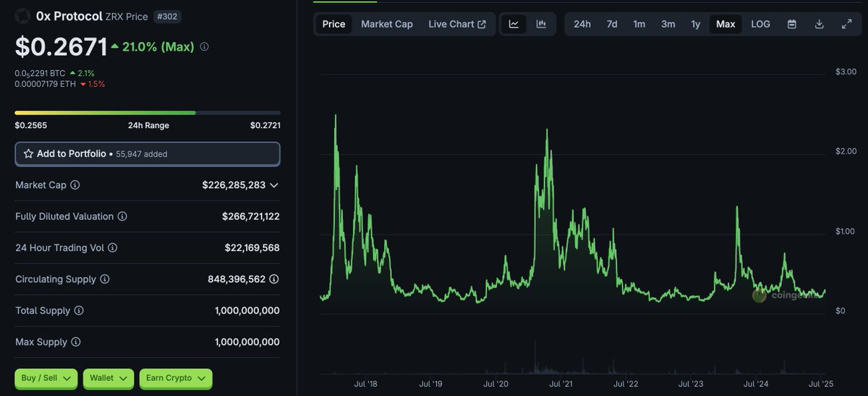Image resolution: width=868 pixels, height=396 pixels.
Task: Select the Market Cap chart tab
Action: (387, 24)
